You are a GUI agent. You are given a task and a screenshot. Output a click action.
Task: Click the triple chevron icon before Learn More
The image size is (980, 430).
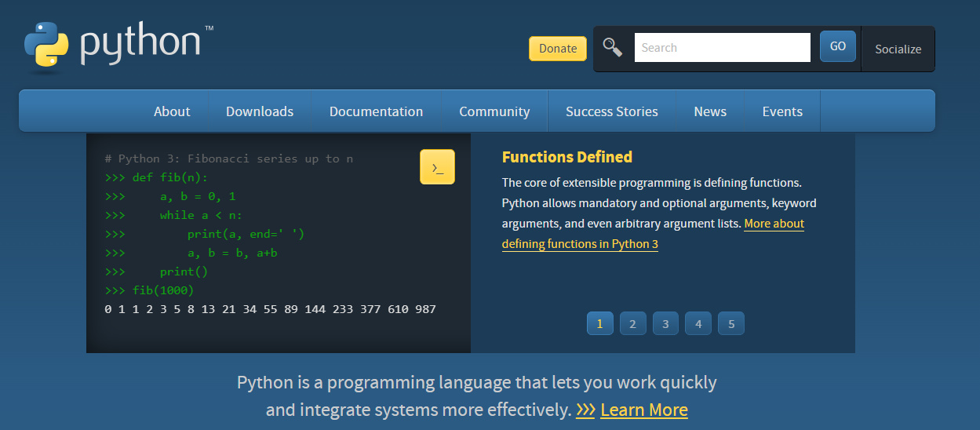pyautogui.click(x=585, y=410)
